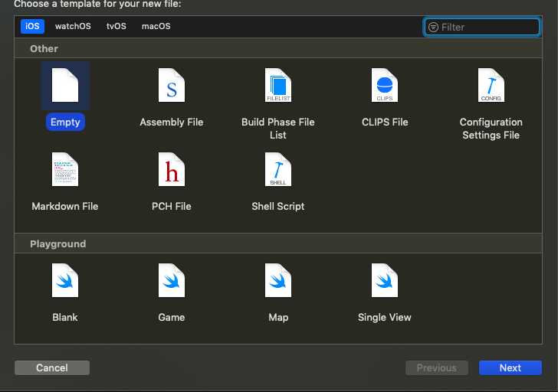
Task: Click the Next button
Action: 510,367
